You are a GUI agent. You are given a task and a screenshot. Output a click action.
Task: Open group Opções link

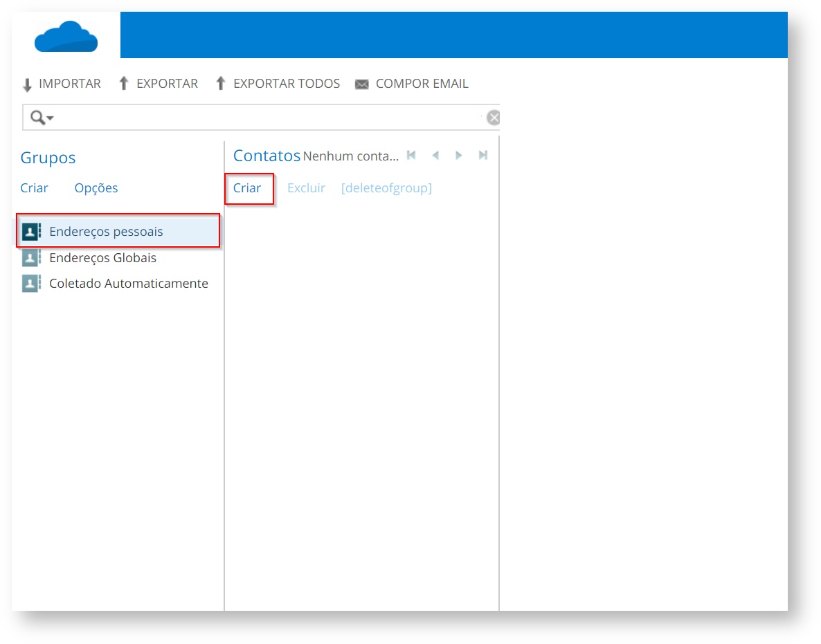click(x=96, y=188)
